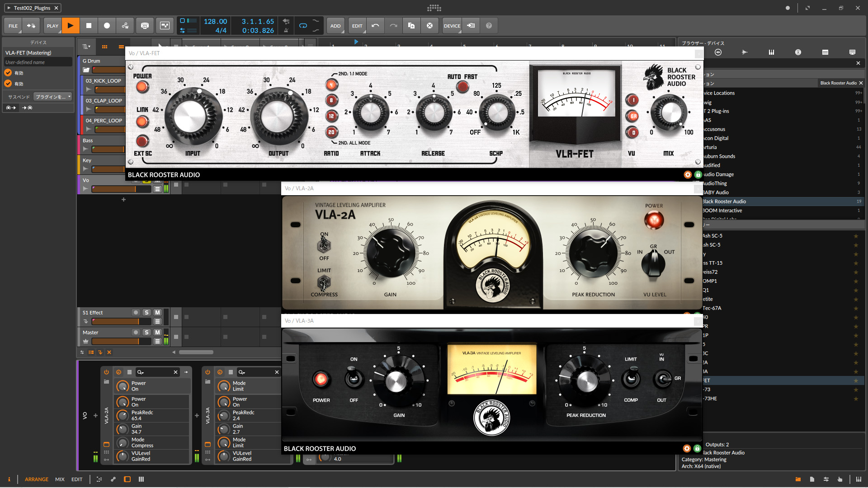The width and height of the screenshot is (868, 488).
Task: Open the help question mark icon
Action: click(489, 26)
